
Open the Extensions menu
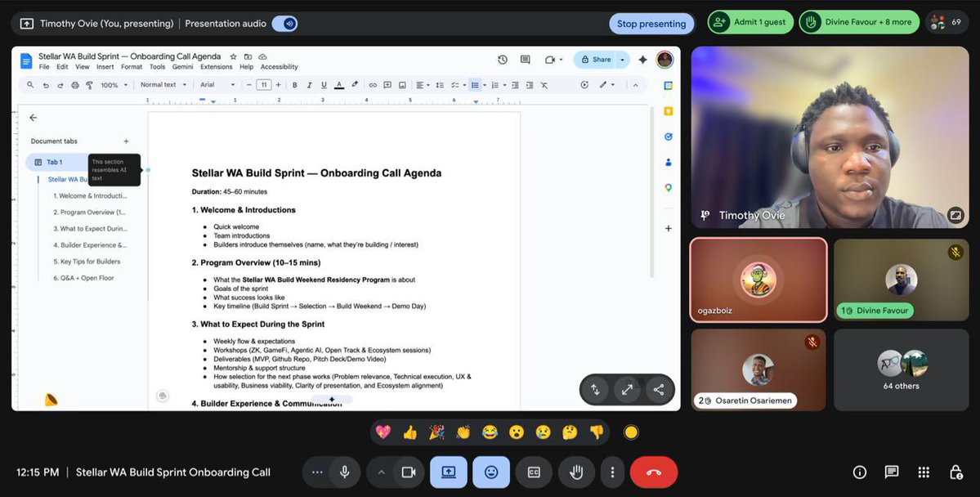click(217, 67)
